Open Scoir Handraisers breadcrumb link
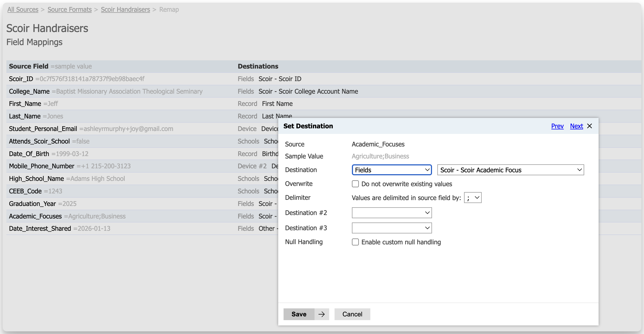This screenshot has width=644, height=334. (125, 10)
